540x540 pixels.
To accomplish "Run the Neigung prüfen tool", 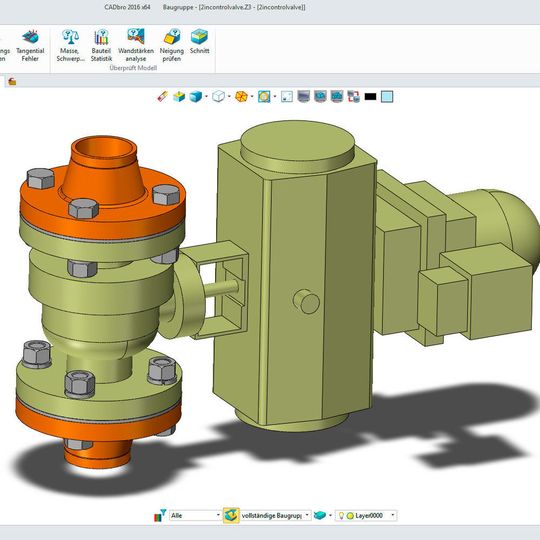I will 172,45.
